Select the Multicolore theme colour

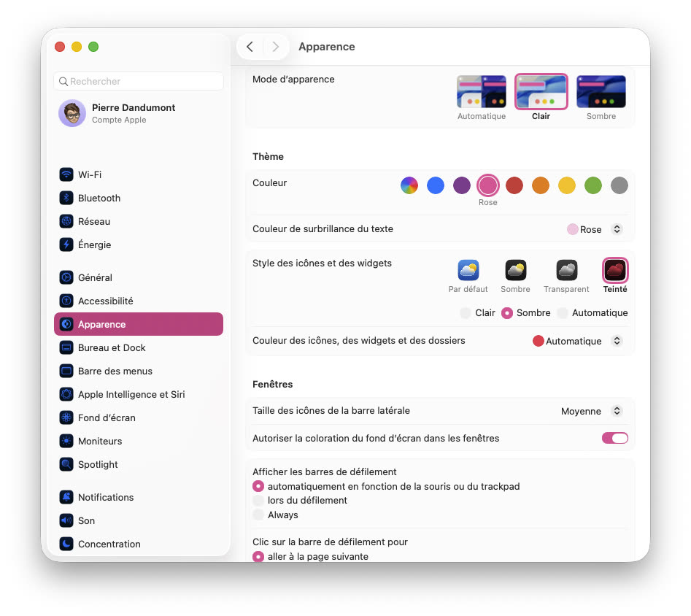[409, 185]
